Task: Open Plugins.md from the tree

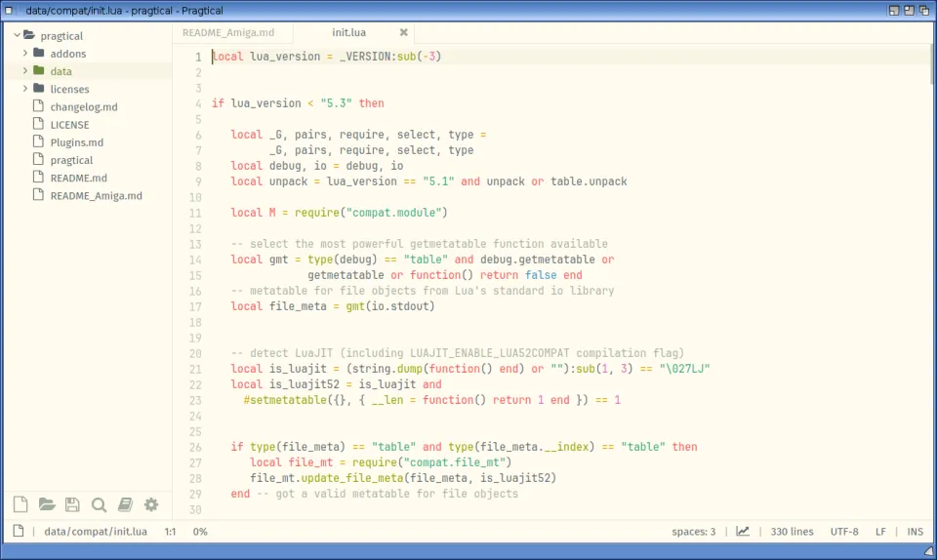Action: point(76,142)
